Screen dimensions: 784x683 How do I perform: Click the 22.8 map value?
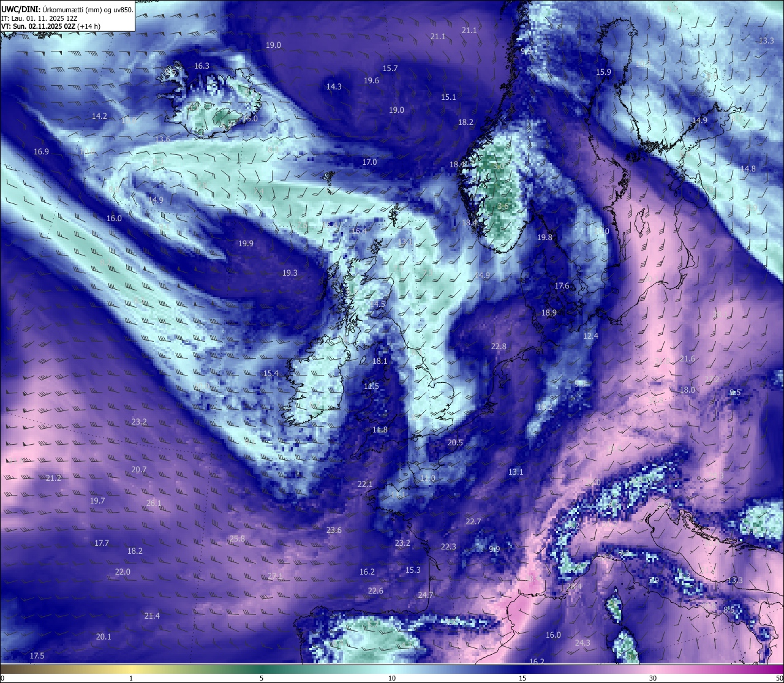[x=499, y=347]
